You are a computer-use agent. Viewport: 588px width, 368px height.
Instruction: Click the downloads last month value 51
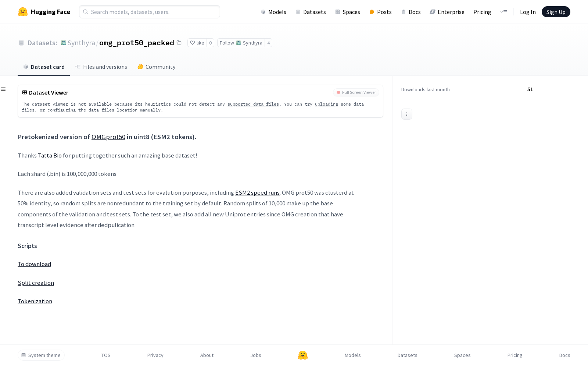530,89
